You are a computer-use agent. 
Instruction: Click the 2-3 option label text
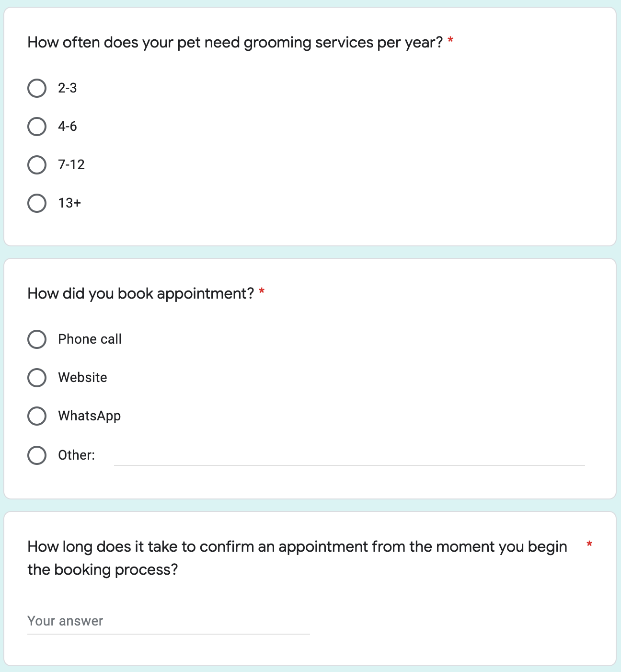tap(68, 88)
